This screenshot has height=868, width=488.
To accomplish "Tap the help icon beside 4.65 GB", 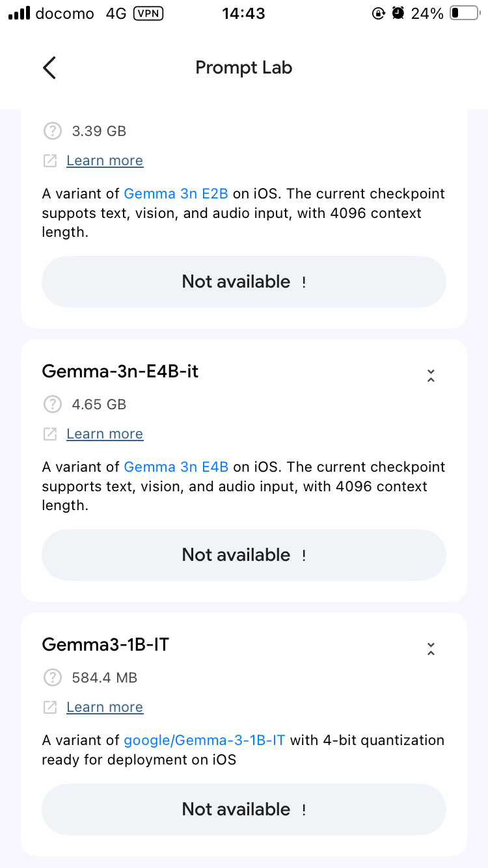I will (51, 404).
